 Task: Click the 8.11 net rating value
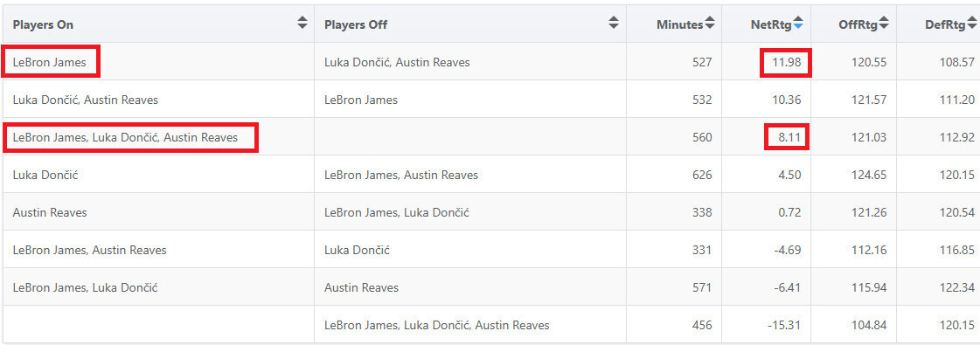(x=787, y=137)
